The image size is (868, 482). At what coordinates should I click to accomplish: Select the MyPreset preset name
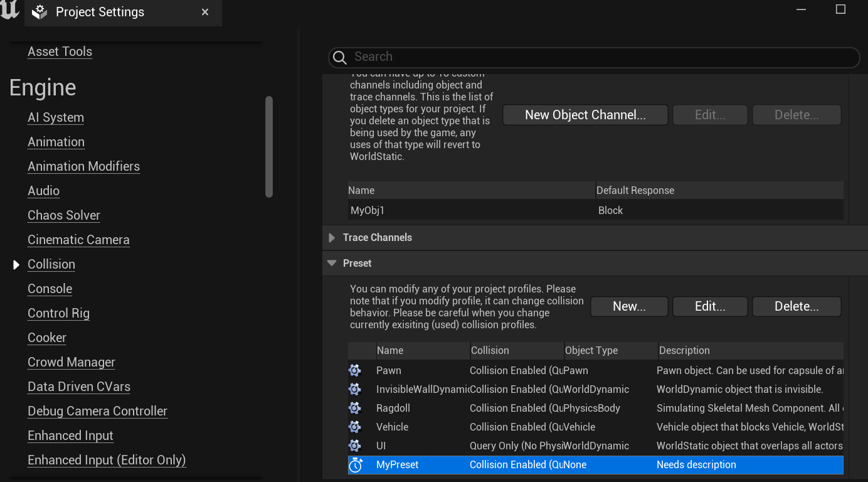tap(397, 464)
